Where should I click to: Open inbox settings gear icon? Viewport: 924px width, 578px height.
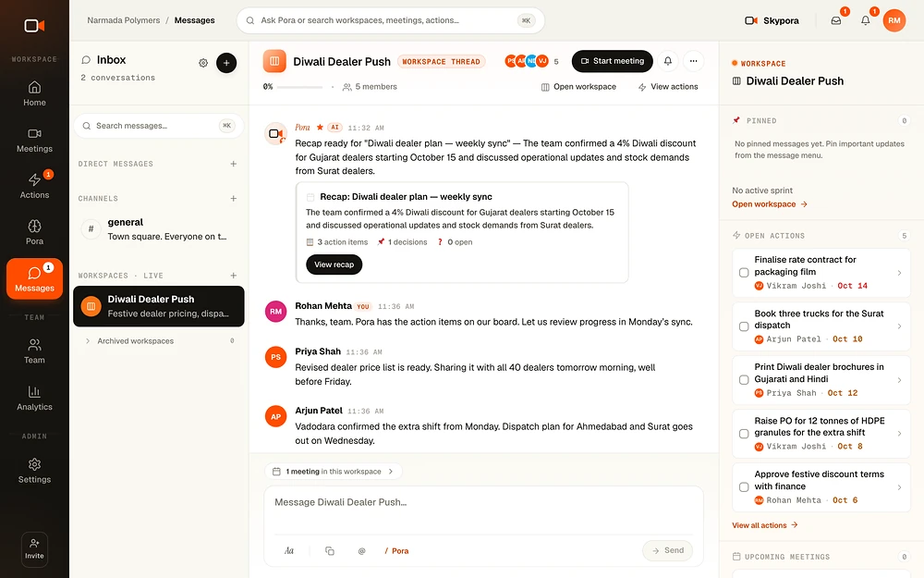coord(203,63)
